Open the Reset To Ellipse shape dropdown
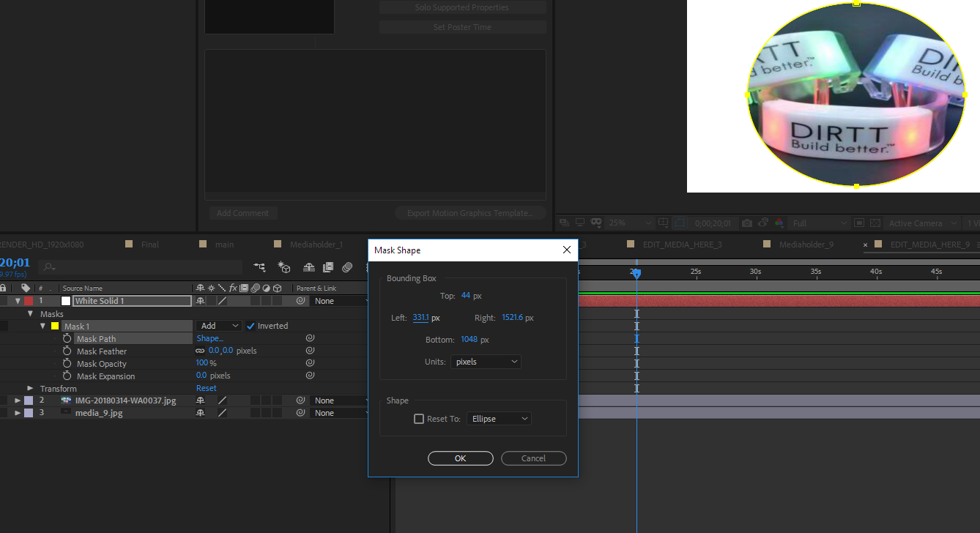The height and width of the screenshot is (533, 980). (x=499, y=419)
